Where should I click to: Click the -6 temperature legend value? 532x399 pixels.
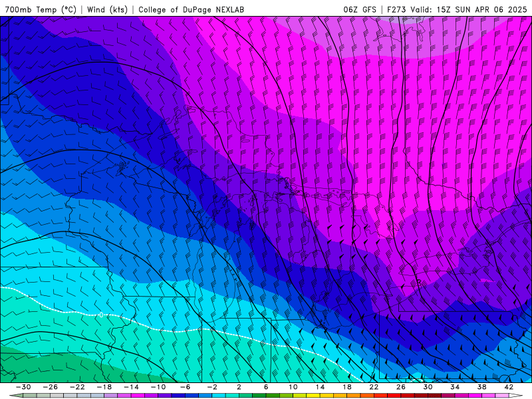(x=186, y=387)
